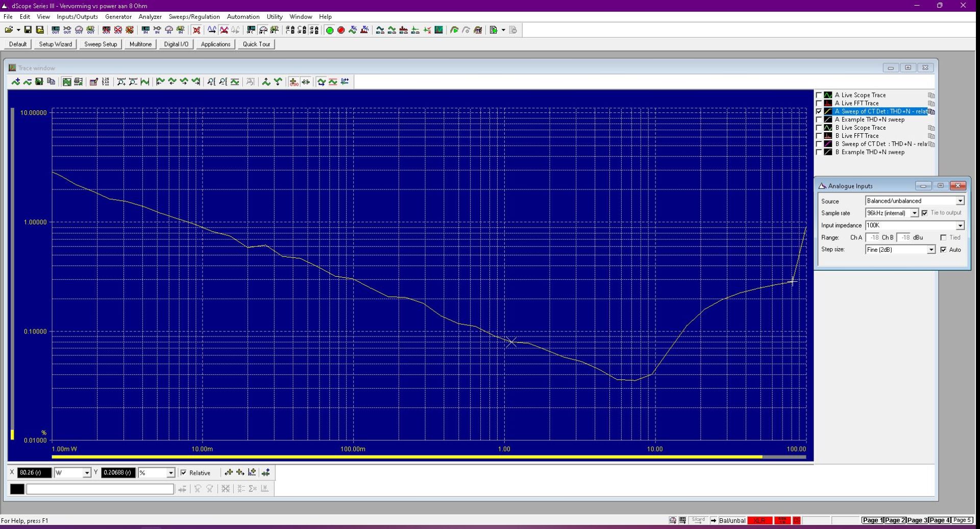Toggle A Live Scope Trace checkbox
The image size is (980, 529).
coord(819,95)
